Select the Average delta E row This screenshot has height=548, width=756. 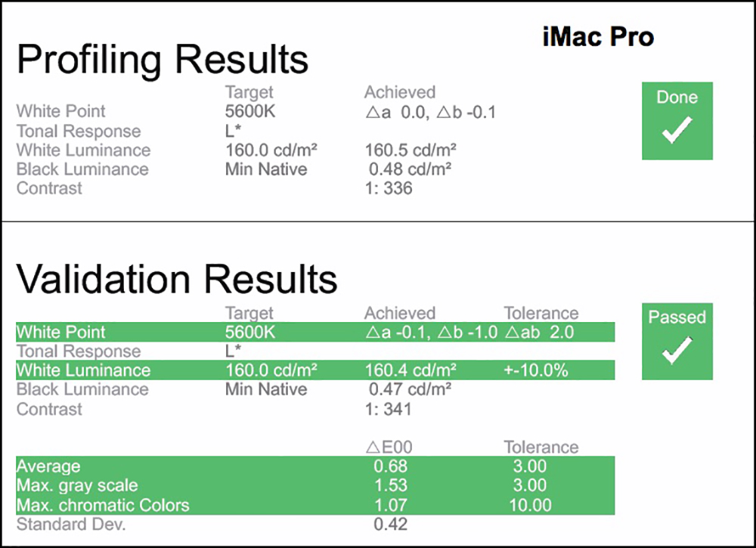(x=314, y=466)
